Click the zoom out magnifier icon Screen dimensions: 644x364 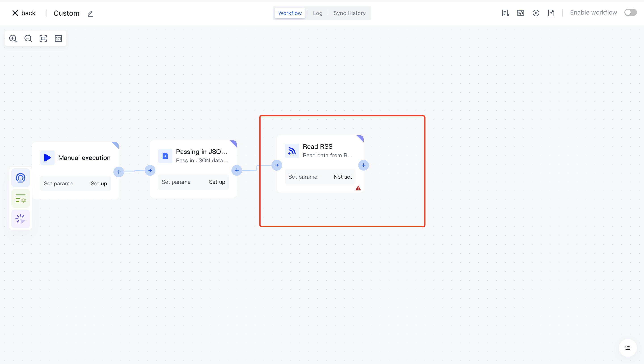[x=28, y=38]
